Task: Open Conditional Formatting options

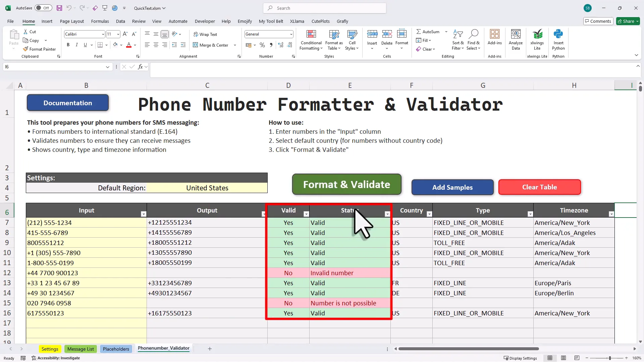Action: point(311,40)
